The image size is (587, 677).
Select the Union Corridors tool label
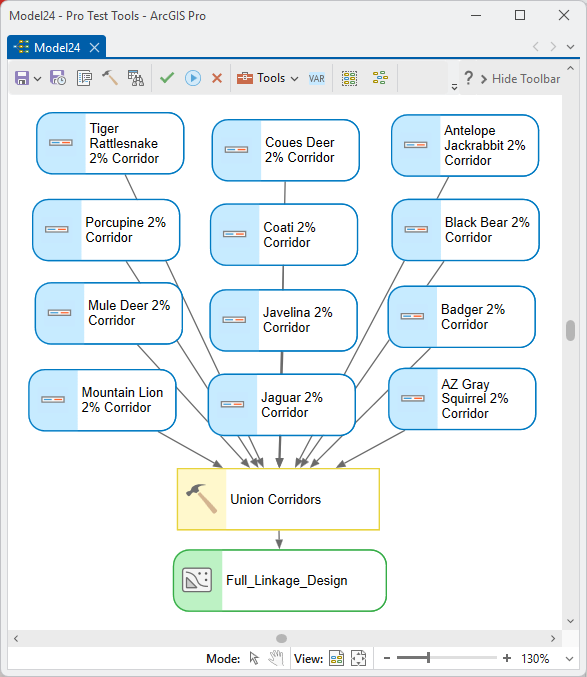pos(275,499)
